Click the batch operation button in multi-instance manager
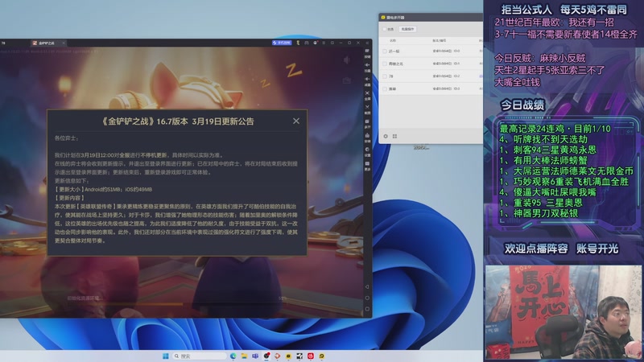The image size is (644, 362). click(x=407, y=29)
